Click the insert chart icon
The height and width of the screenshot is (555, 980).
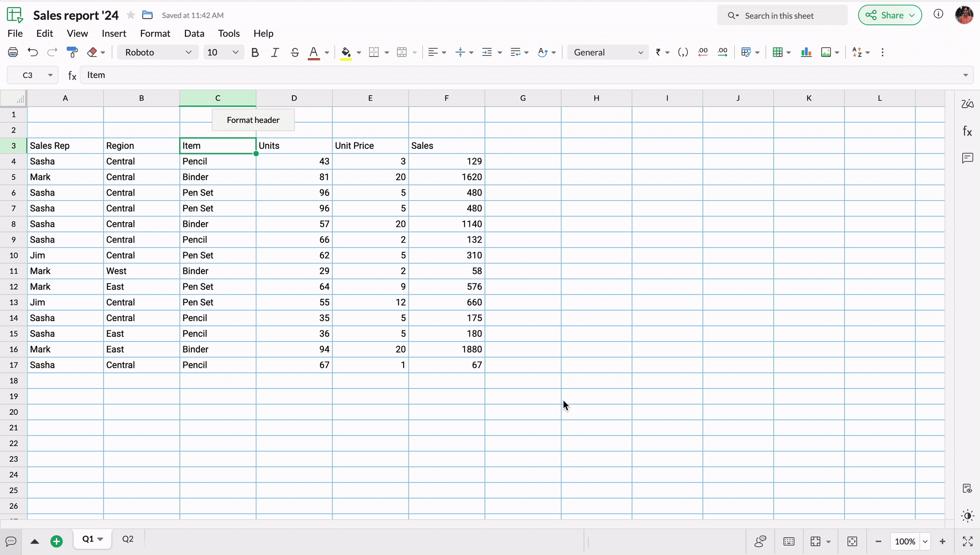pyautogui.click(x=806, y=52)
